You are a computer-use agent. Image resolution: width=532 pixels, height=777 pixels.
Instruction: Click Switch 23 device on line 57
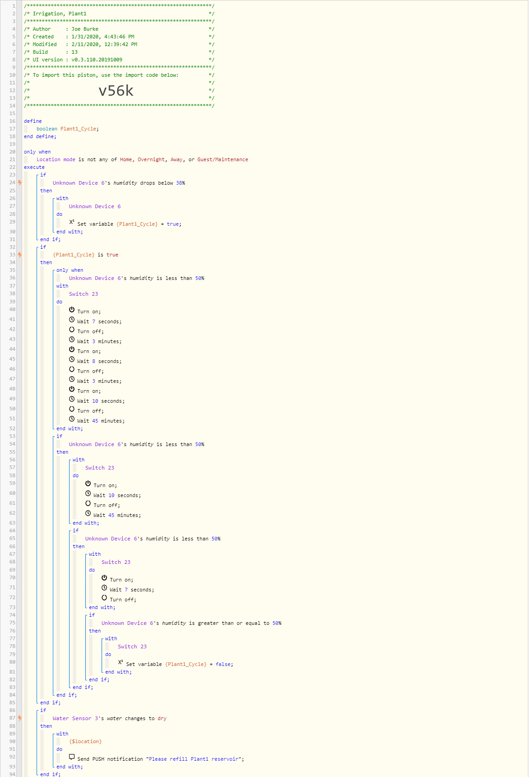click(100, 468)
